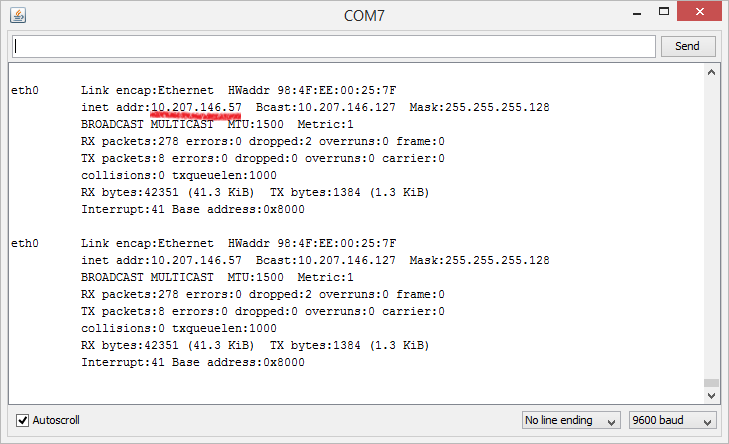Send the serial command with Send button
729x444 pixels.
click(688, 46)
